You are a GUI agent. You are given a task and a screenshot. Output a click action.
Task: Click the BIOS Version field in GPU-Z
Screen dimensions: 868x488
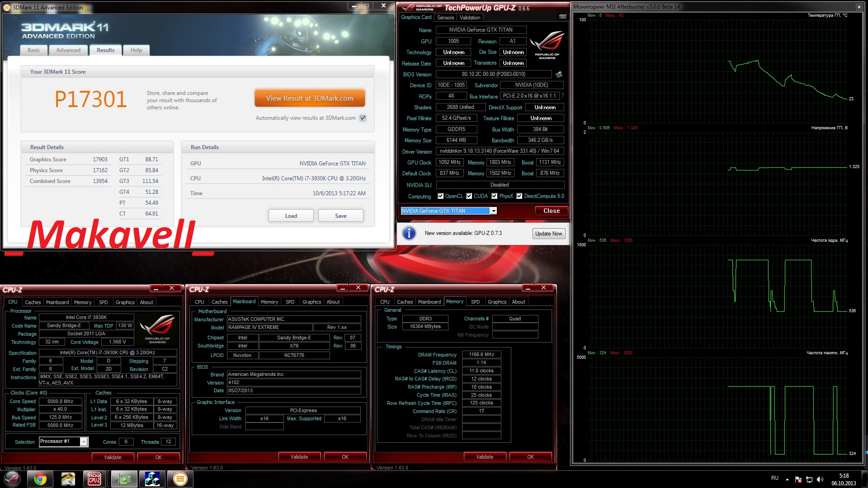493,74
